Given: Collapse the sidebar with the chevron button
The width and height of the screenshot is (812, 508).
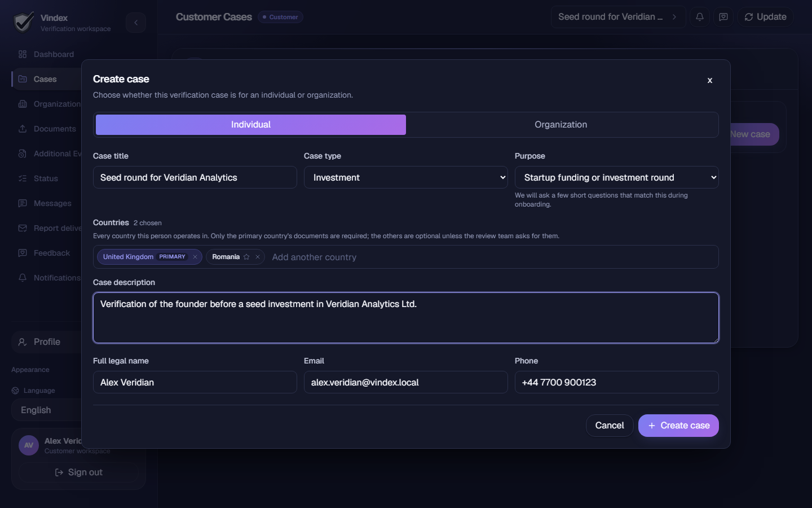Looking at the screenshot, I should (x=136, y=23).
